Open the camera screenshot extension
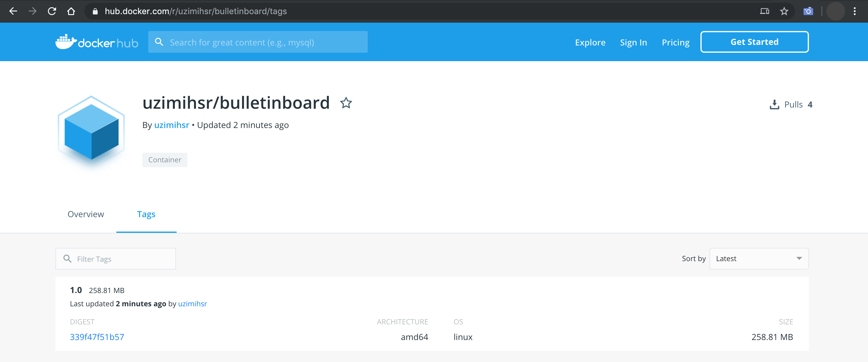Screen dimensions: 868x362 [x=808, y=11]
